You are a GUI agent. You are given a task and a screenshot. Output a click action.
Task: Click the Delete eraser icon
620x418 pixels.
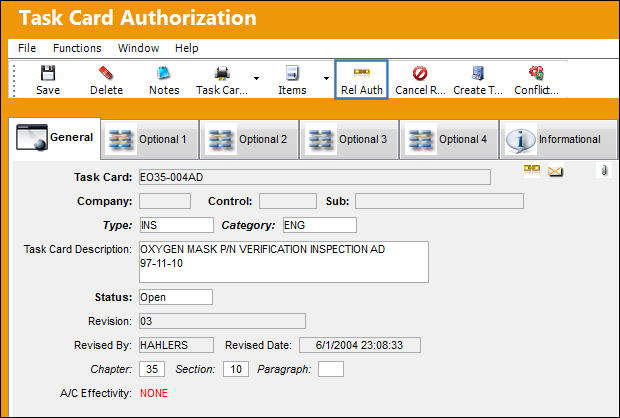click(x=106, y=73)
